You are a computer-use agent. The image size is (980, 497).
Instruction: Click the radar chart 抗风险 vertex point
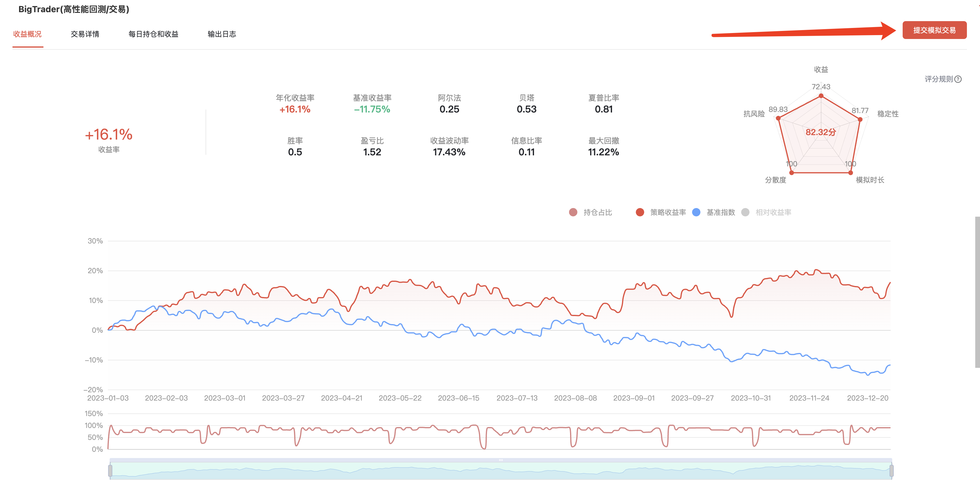(x=778, y=118)
